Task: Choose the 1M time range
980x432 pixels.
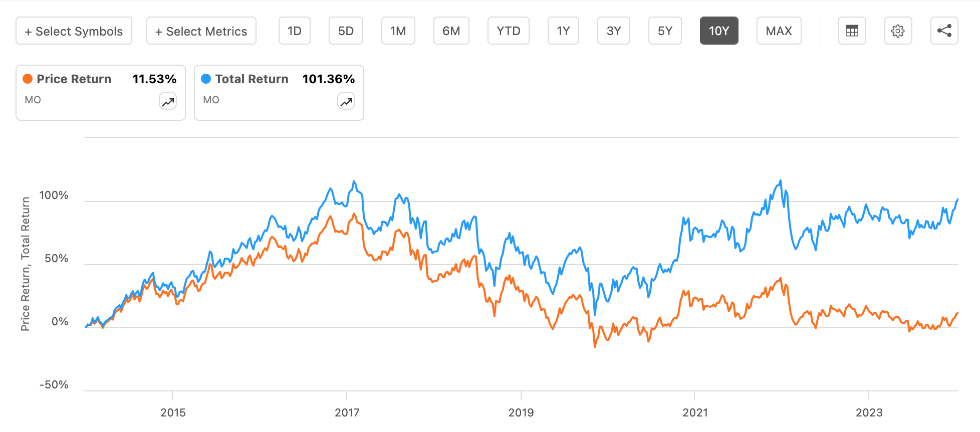Action: coord(398,31)
